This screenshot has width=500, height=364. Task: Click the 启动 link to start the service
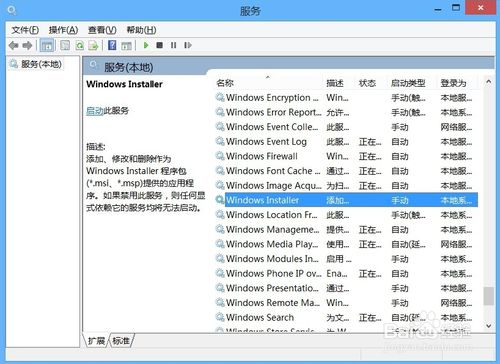tap(95, 111)
